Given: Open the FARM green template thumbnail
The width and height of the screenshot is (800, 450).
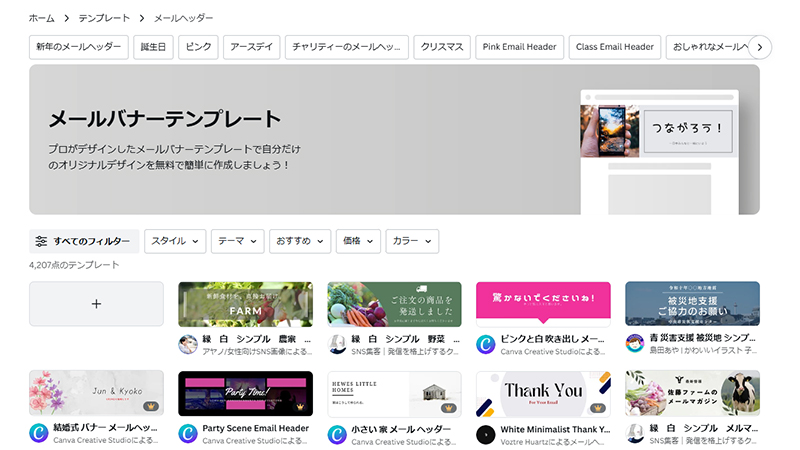Looking at the screenshot, I should [x=245, y=304].
